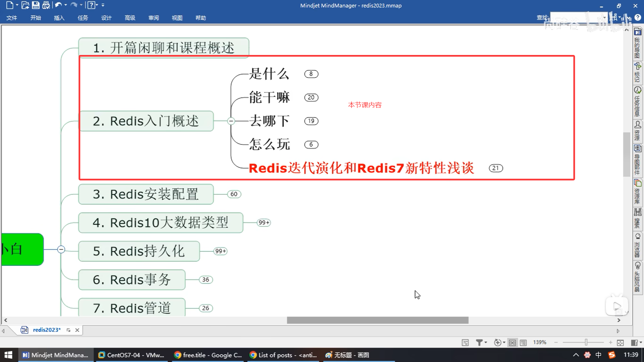
Task: Switch to CentOS7-04 VMware taskbar window
Action: 132,355
